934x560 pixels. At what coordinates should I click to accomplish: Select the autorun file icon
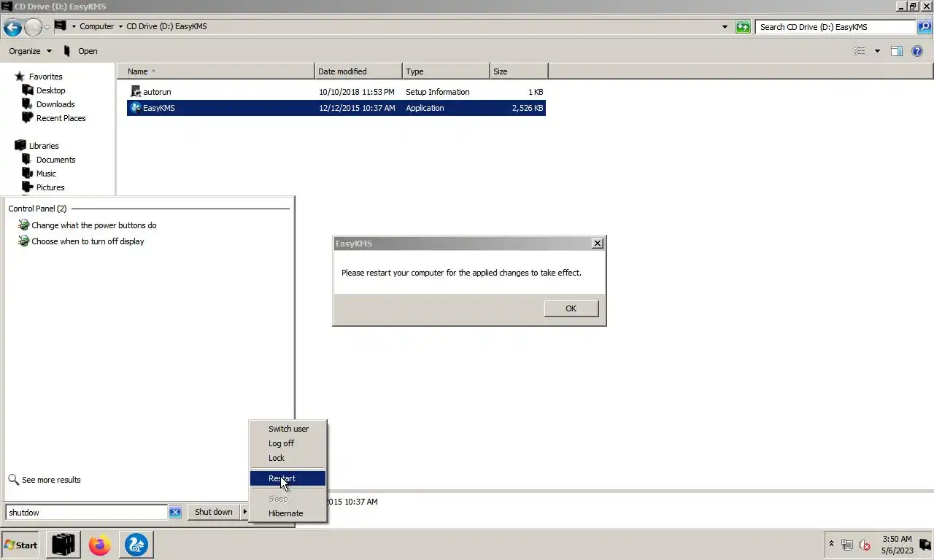(136, 92)
